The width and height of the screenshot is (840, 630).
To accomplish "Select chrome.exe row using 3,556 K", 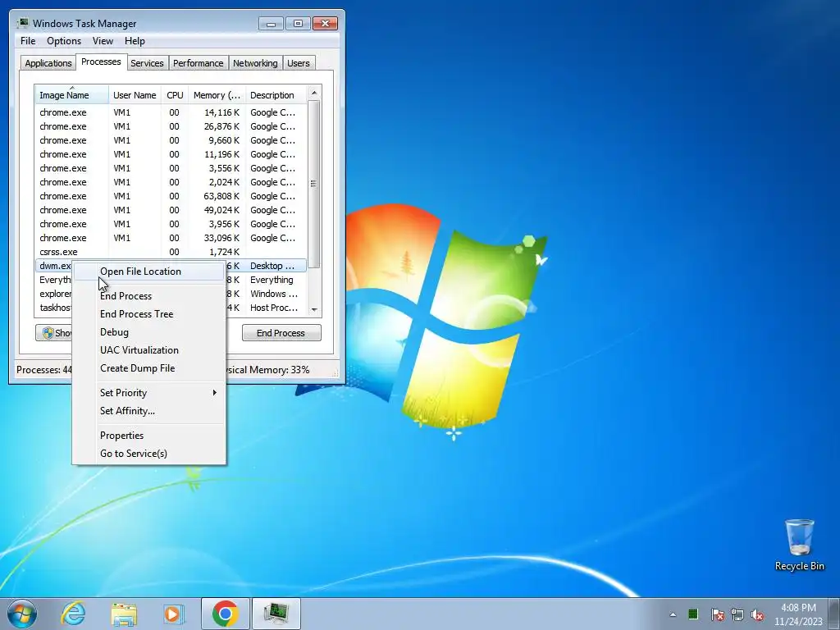I will pyautogui.click(x=171, y=168).
